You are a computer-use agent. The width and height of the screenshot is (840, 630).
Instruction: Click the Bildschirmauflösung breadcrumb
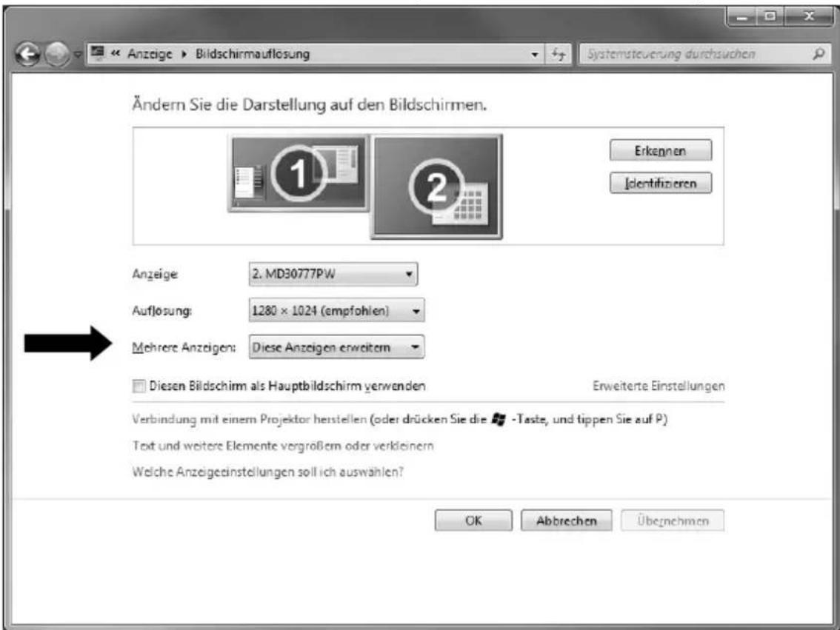[x=253, y=54]
